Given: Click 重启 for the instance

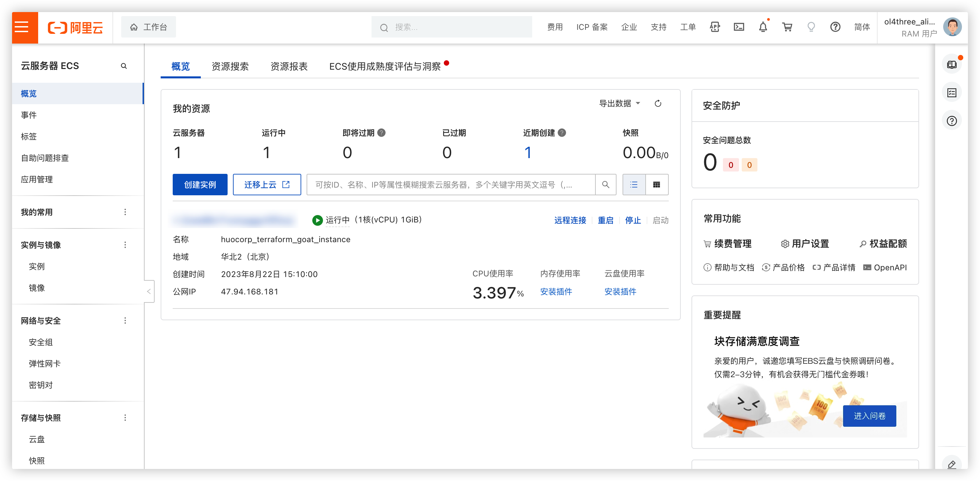Looking at the screenshot, I should click(605, 220).
